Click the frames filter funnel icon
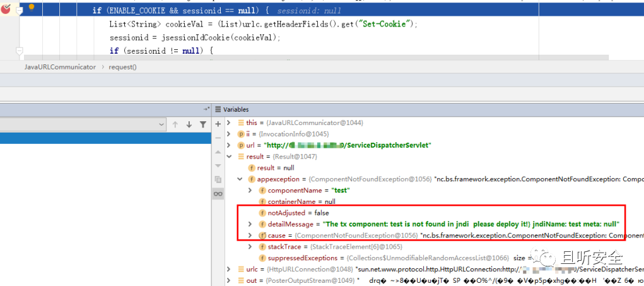The height and width of the screenshot is (286, 644). (x=203, y=124)
